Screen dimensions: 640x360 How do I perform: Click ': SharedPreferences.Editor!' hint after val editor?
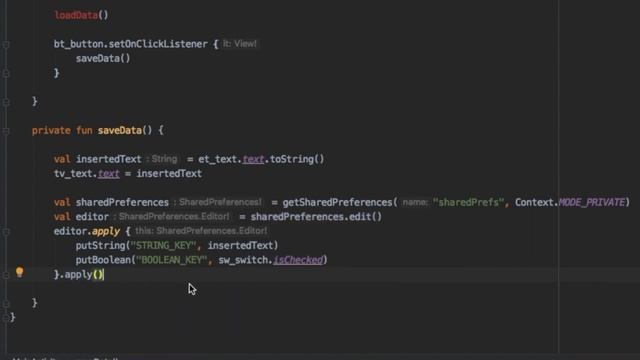(171, 217)
